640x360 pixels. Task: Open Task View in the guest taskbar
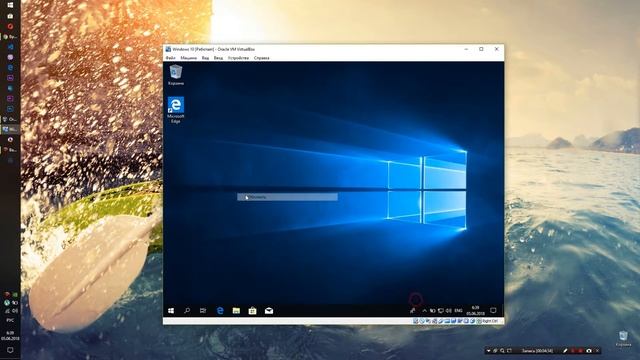203,311
